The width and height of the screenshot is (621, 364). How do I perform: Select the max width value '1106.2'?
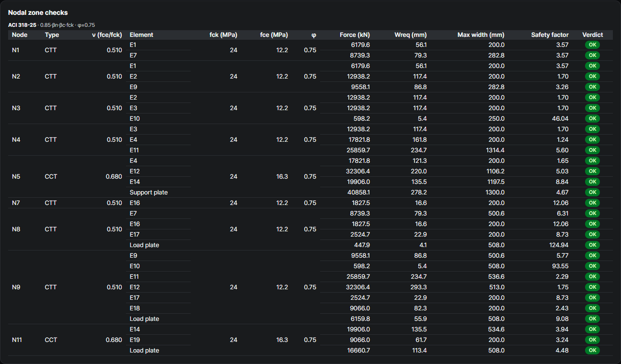point(495,171)
